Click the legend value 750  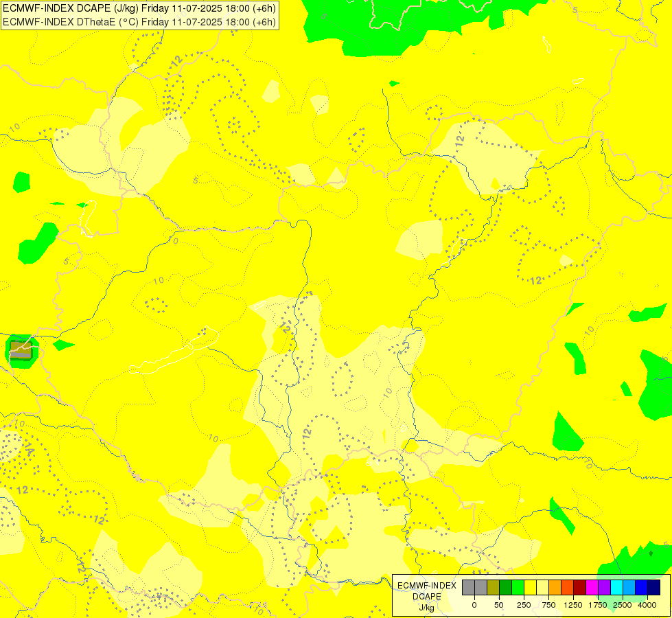[548, 605]
